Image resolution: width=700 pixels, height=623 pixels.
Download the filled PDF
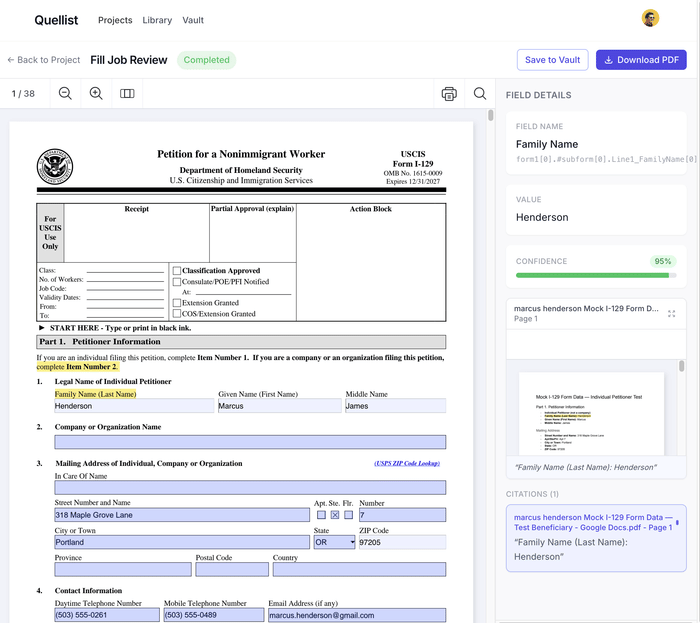[641, 60]
